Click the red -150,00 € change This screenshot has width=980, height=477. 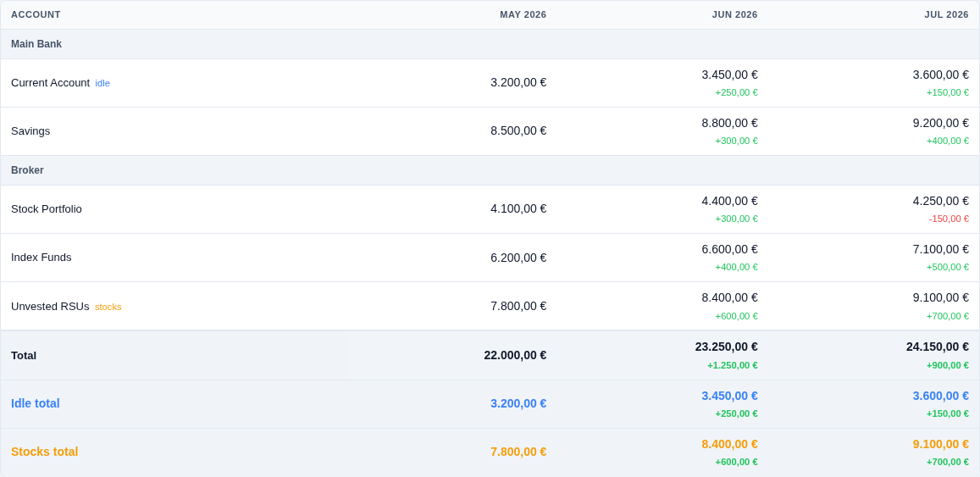click(x=949, y=219)
